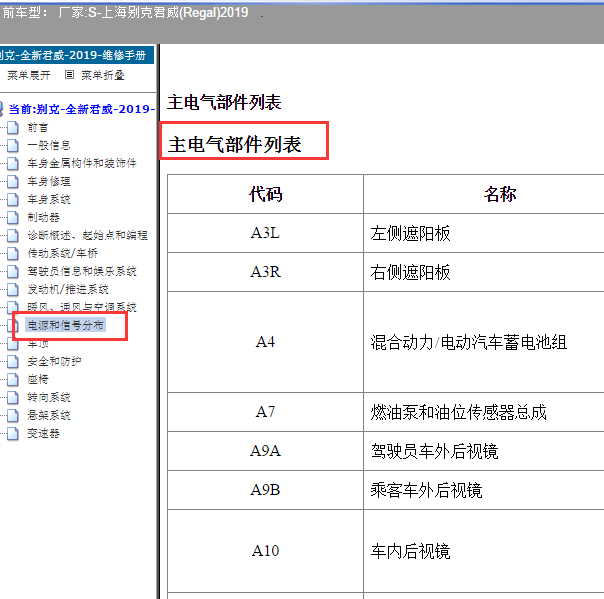Click document icon beside 诊断概述、起始点和编程
Image resolution: width=604 pixels, height=599 pixels.
pos(13,235)
